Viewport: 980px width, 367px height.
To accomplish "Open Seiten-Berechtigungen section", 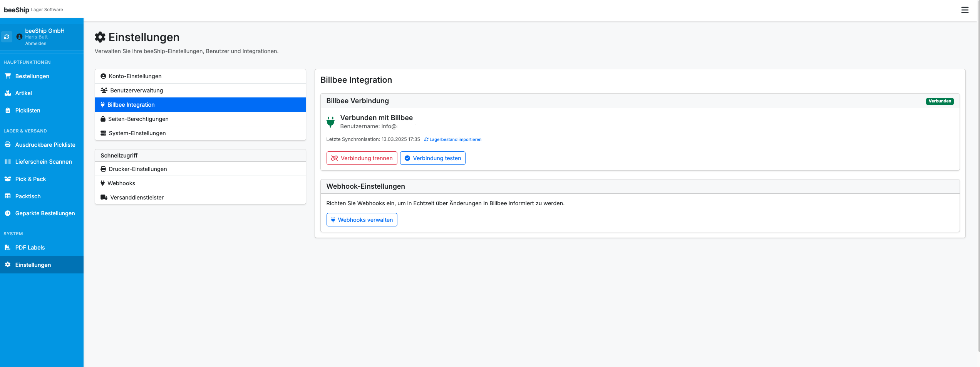I will point(200,119).
